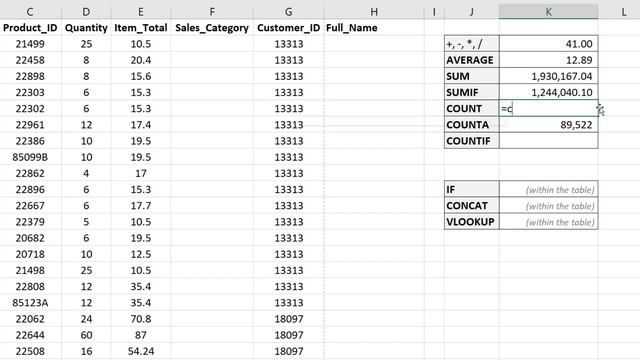Select Product_ID cell 21499
Screen dimensions: 640x360
tap(30, 44)
